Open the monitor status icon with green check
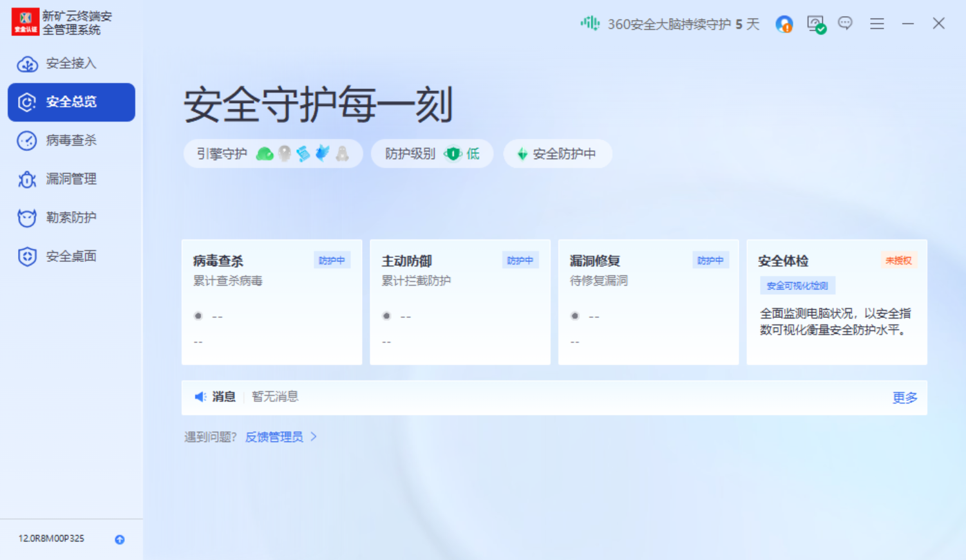The width and height of the screenshot is (966, 560). (x=816, y=24)
